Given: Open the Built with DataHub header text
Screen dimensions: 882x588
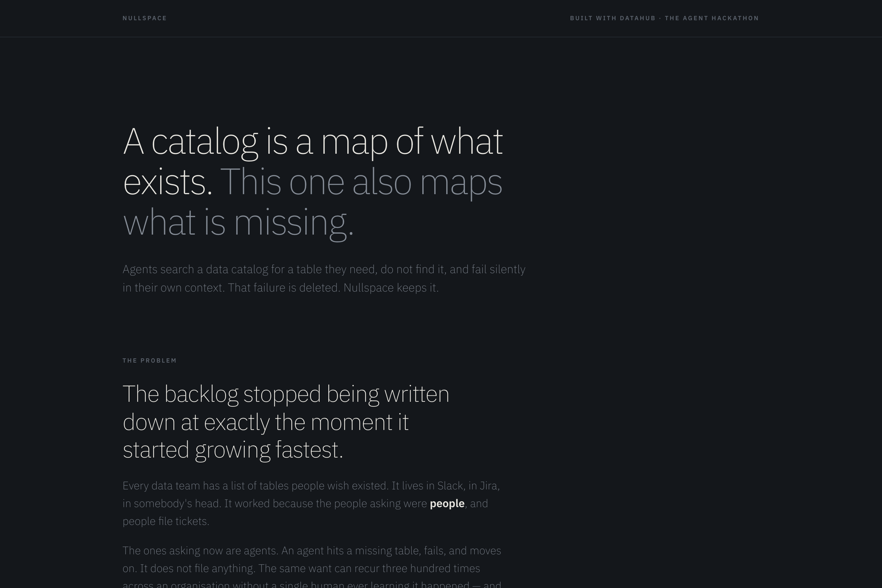Looking at the screenshot, I should [613, 18].
